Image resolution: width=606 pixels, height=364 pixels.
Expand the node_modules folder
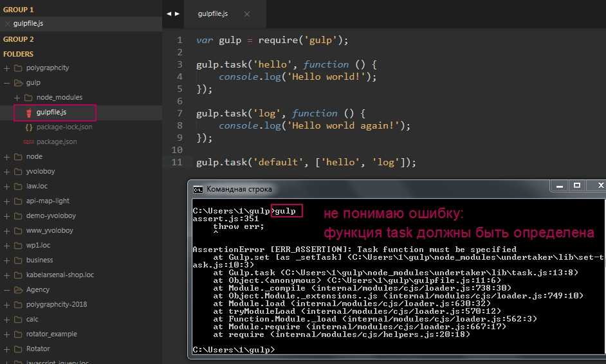tap(17, 98)
